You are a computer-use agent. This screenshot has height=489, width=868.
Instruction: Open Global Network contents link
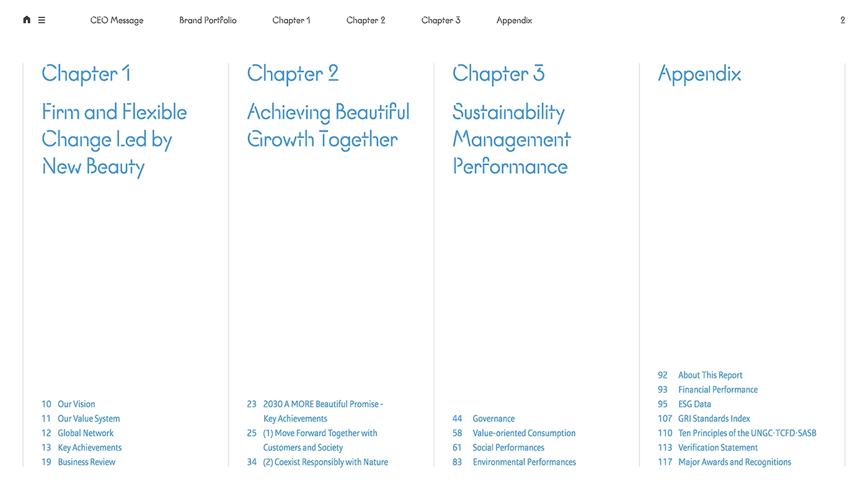[86, 433]
